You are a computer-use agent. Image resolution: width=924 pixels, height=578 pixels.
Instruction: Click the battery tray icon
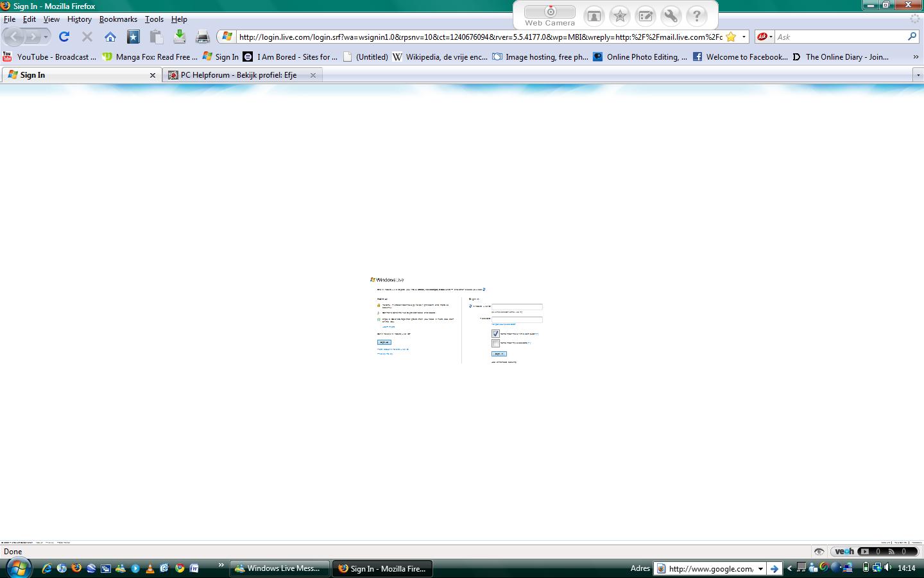(x=866, y=568)
